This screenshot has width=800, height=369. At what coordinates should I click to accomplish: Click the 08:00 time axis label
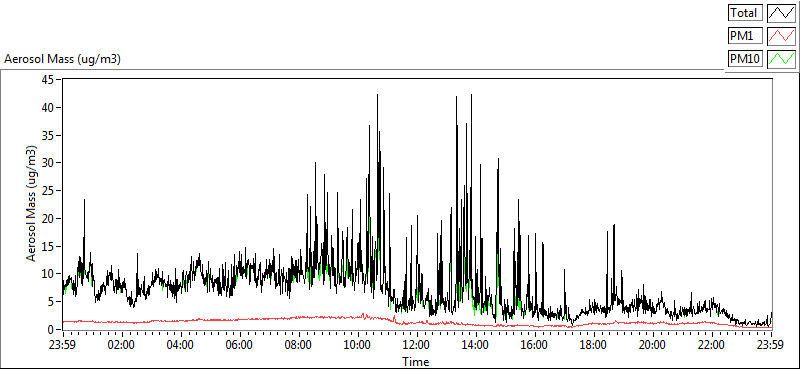click(298, 345)
